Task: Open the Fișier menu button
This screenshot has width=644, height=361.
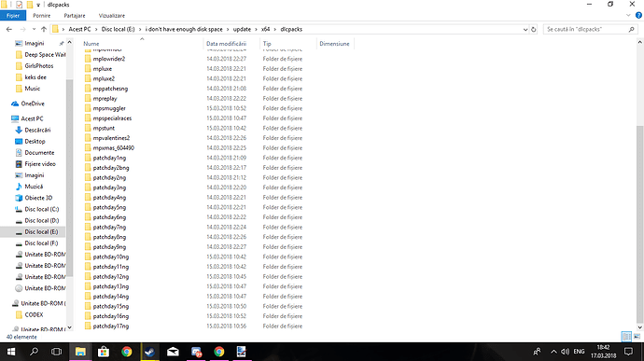Action: click(13, 16)
